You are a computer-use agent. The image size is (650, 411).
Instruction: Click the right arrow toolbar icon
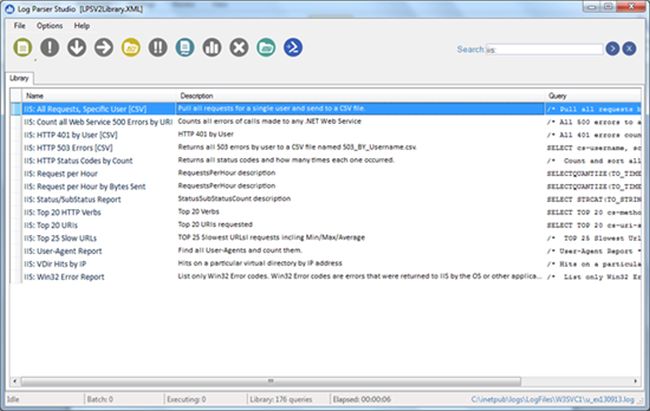click(104, 48)
